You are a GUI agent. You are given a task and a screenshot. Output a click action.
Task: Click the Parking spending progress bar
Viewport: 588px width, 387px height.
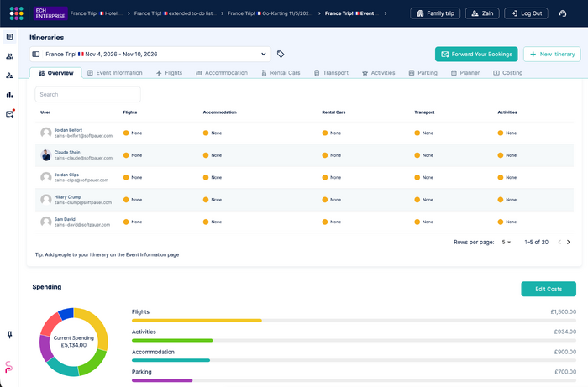(354, 380)
